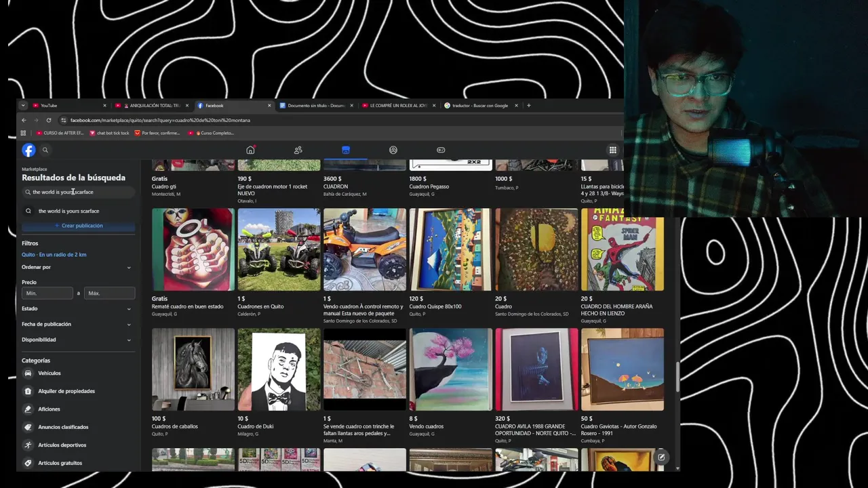Click the Artículos deportivos category icon
The image size is (868, 488).
pyautogui.click(x=28, y=445)
